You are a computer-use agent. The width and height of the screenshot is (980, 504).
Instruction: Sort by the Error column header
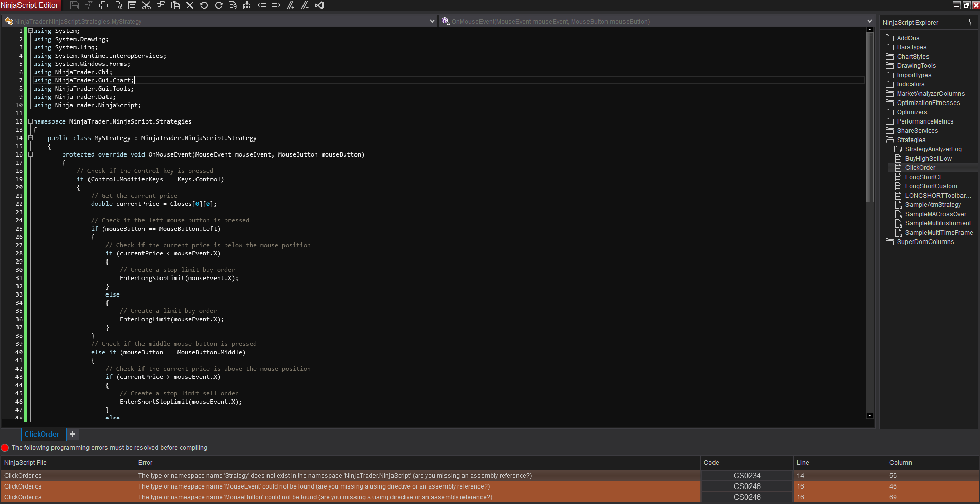(418, 463)
